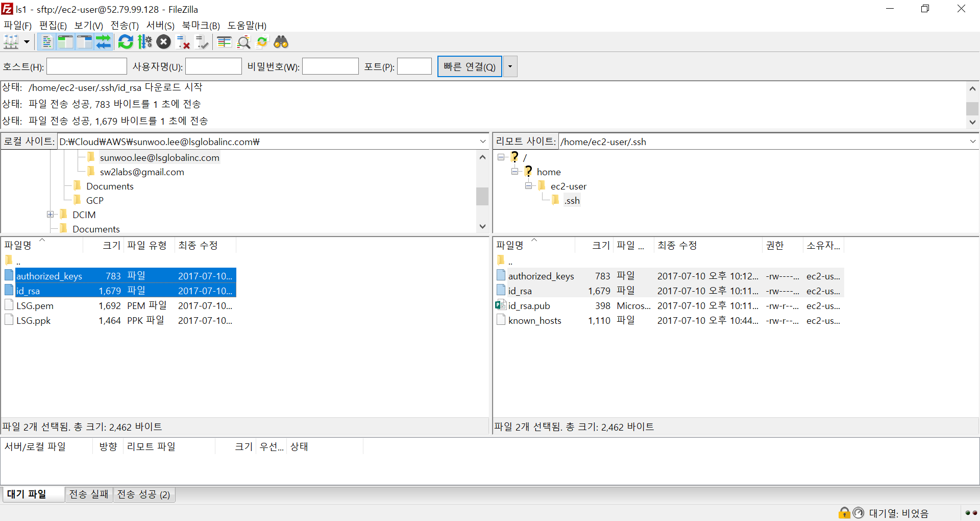Open the Site Manager
The width and height of the screenshot is (980, 521).
[11, 42]
